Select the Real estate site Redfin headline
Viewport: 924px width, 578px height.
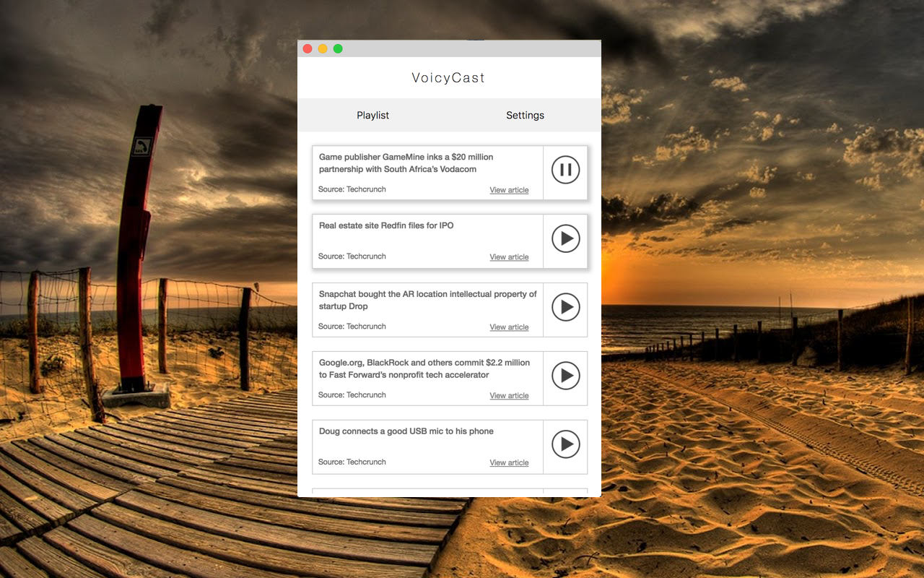[x=386, y=225]
